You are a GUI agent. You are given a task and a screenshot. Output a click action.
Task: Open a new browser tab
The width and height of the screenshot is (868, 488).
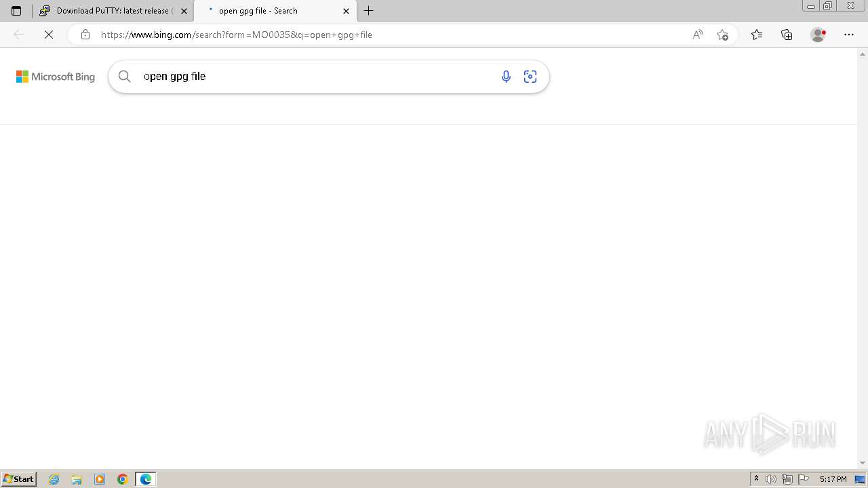coord(369,11)
